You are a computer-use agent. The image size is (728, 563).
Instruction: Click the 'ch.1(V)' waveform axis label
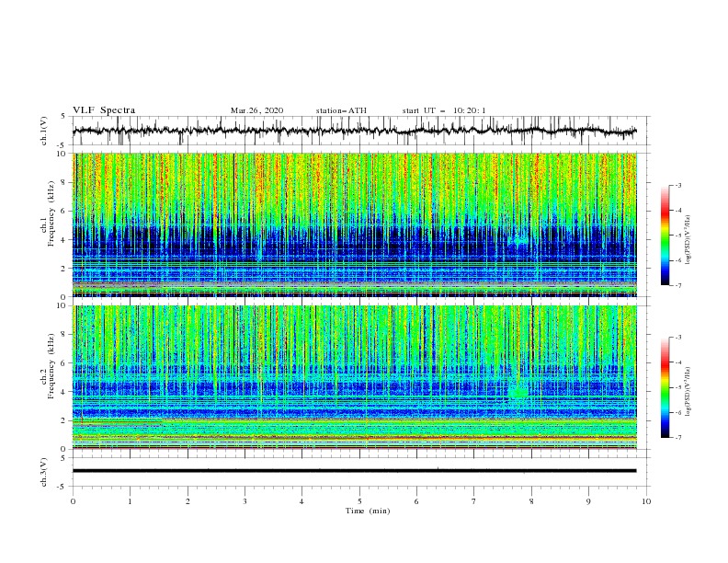[x=44, y=131]
